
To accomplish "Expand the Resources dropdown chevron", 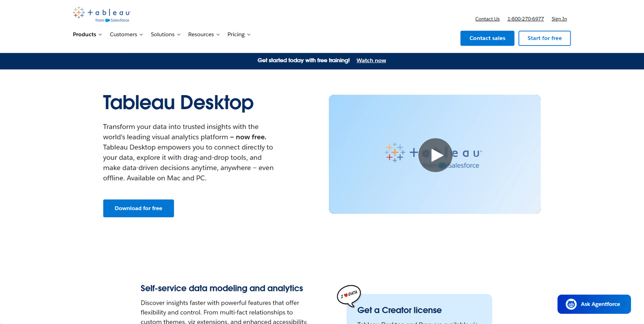I will 218,35.
